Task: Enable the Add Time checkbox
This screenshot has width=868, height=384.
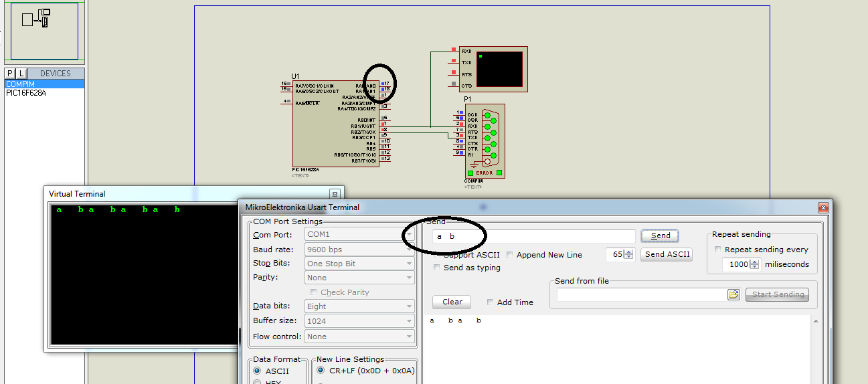Action: point(491,302)
